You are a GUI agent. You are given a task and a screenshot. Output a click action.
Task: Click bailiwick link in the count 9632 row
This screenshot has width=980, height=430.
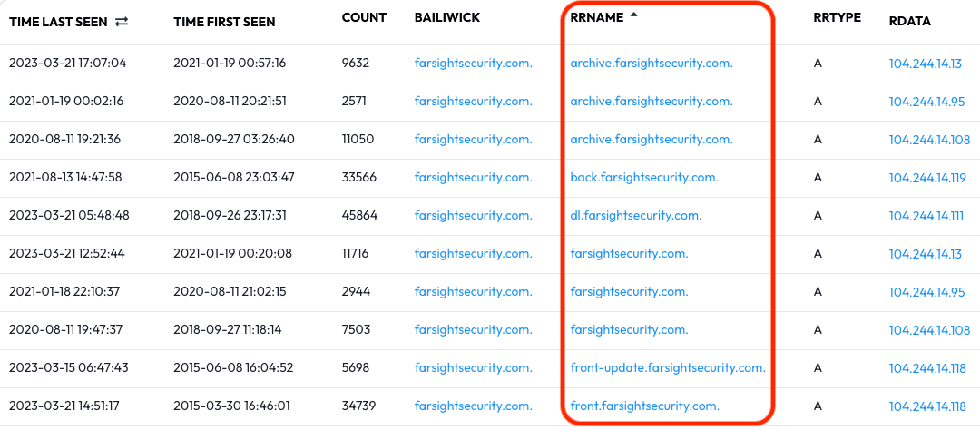tap(473, 64)
